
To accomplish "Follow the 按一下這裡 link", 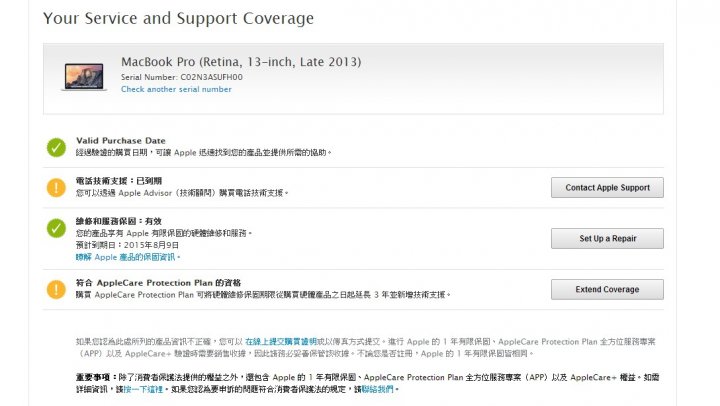I will point(143,389).
